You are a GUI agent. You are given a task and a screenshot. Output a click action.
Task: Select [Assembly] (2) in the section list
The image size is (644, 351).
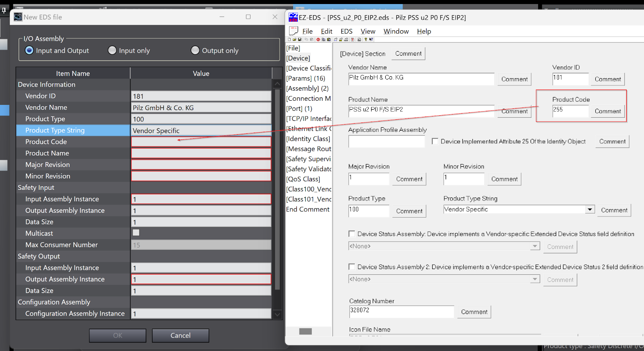307,88
